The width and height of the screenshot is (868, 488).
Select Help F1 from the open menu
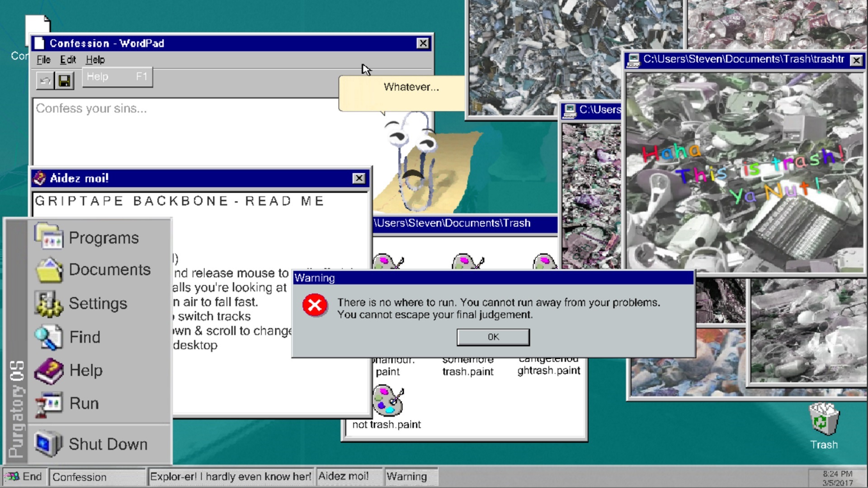[117, 77]
